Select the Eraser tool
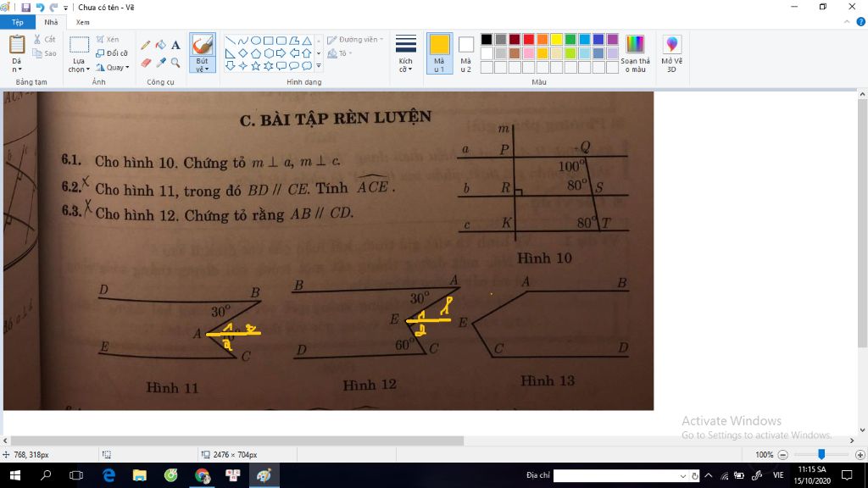Image resolution: width=868 pixels, height=488 pixels. click(146, 63)
